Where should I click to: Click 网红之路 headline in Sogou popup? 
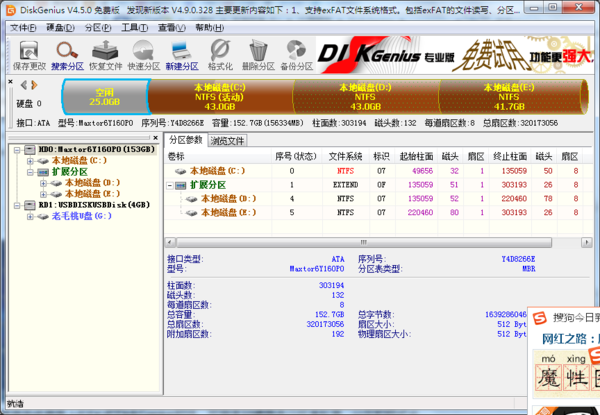(570, 339)
